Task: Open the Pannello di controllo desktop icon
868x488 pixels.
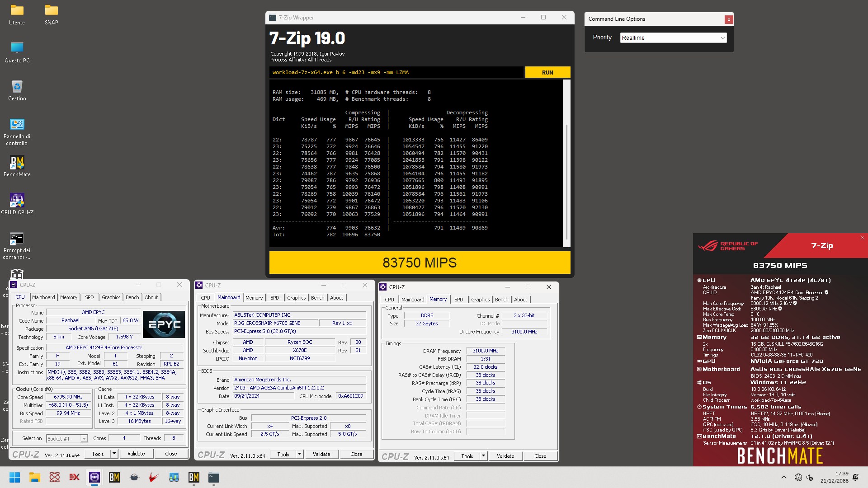Action: 17,132
